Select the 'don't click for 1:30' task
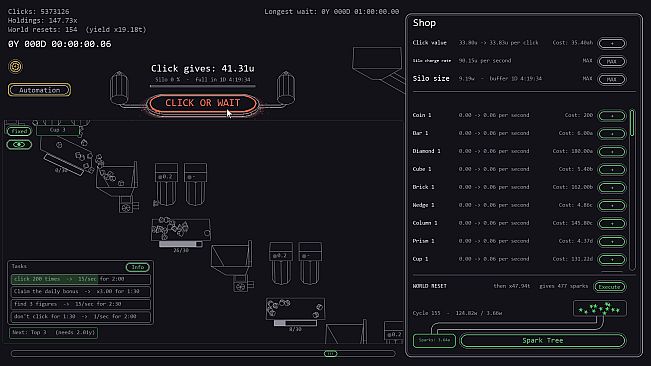Viewport: 651px width, 366px height. point(81,317)
